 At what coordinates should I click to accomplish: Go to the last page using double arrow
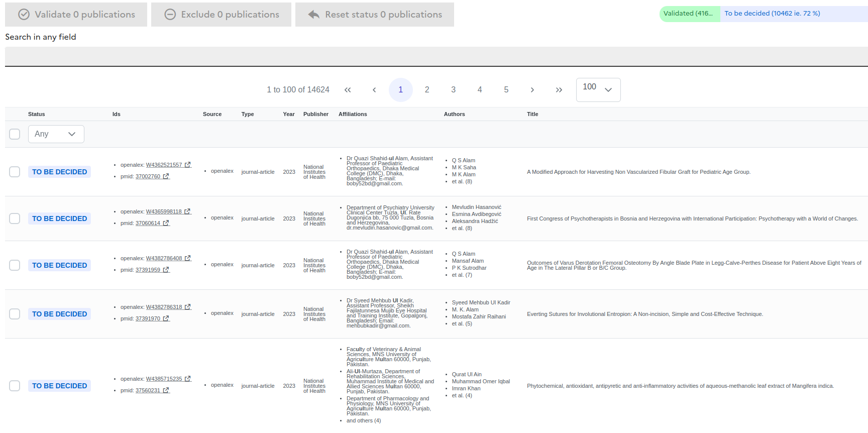[x=559, y=90]
